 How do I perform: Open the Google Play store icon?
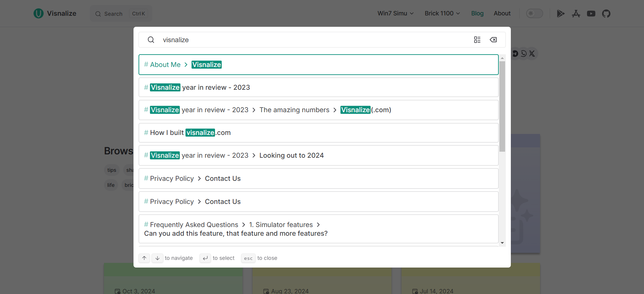pos(560,13)
